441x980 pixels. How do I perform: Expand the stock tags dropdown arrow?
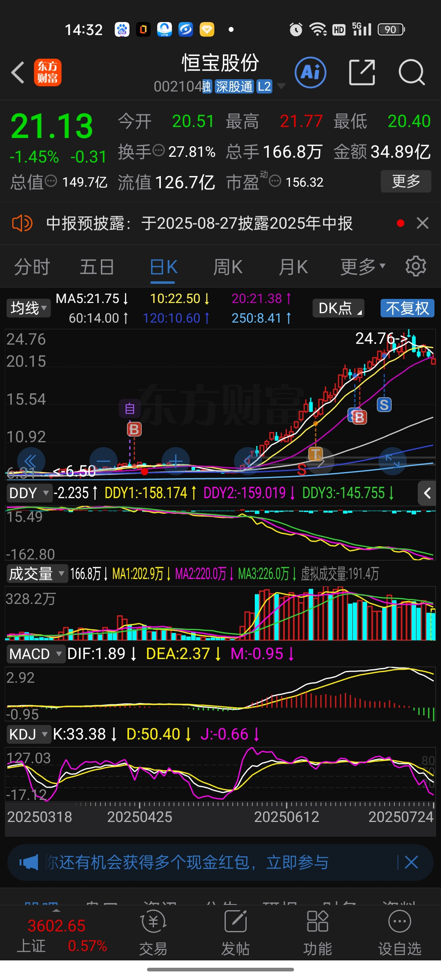pyautogui.click(x=281, y=86)
